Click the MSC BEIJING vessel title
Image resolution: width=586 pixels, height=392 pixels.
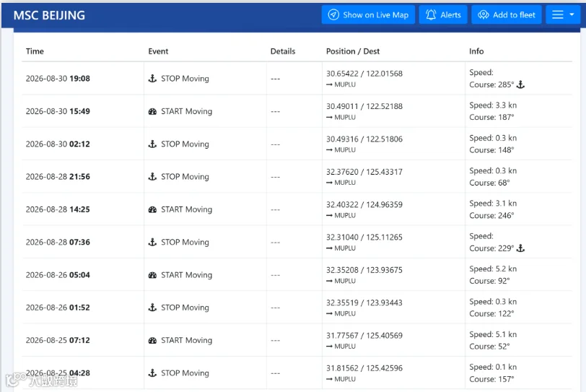(49, 15)
